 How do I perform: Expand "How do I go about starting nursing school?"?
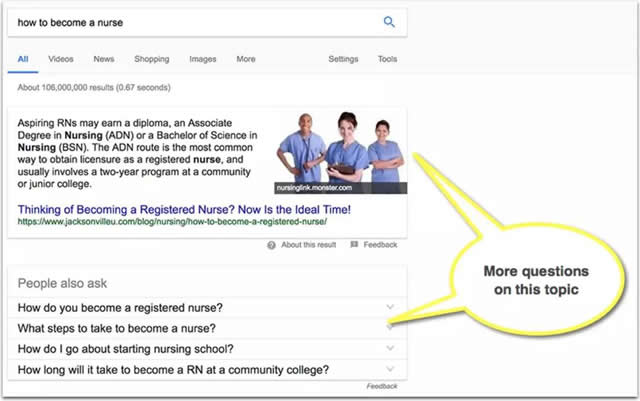coord(390,348)
